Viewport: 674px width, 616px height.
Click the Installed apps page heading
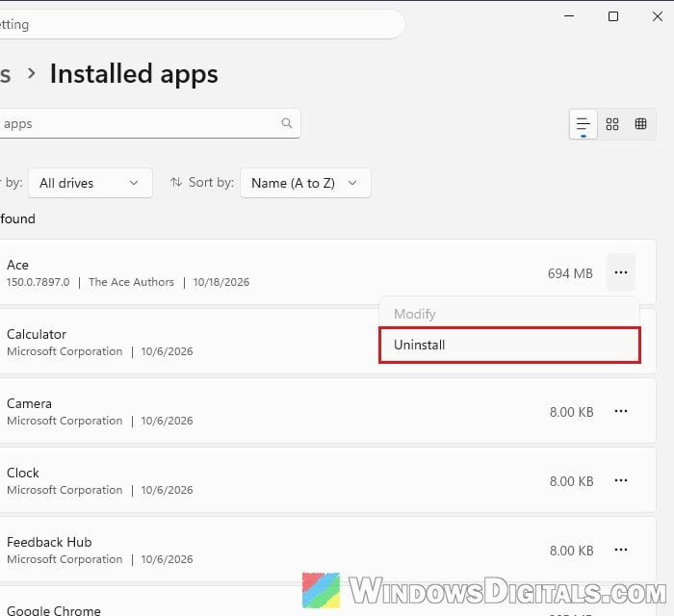click(134, 73)
